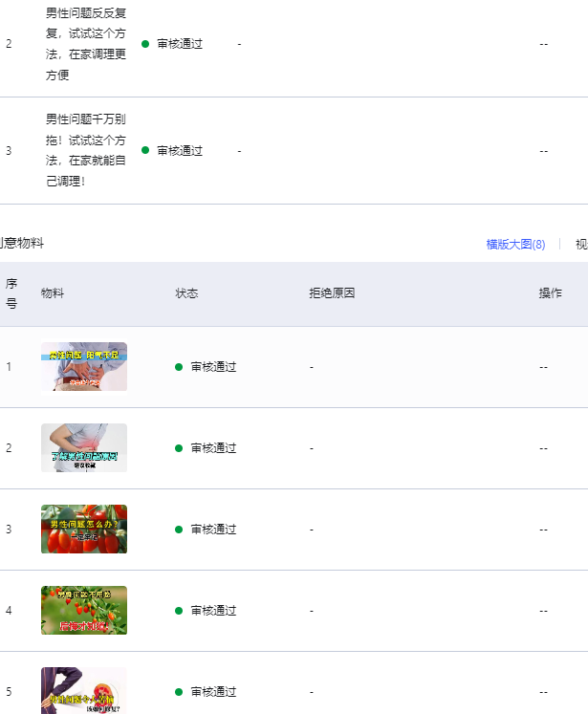The width and height of the screenshot is (588, 714).
Task: Click the green status dot beside the '男性问题反反复复' title
Action: click(145, 44)
